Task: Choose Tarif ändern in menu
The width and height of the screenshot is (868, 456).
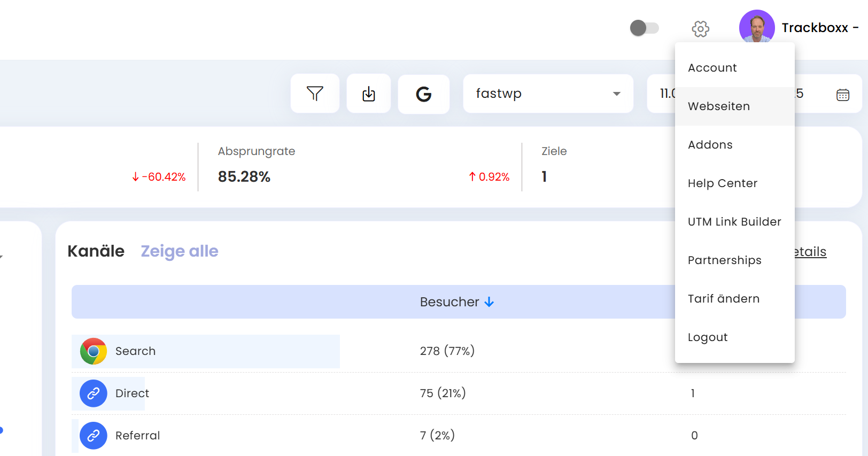Action: point(723,299)
